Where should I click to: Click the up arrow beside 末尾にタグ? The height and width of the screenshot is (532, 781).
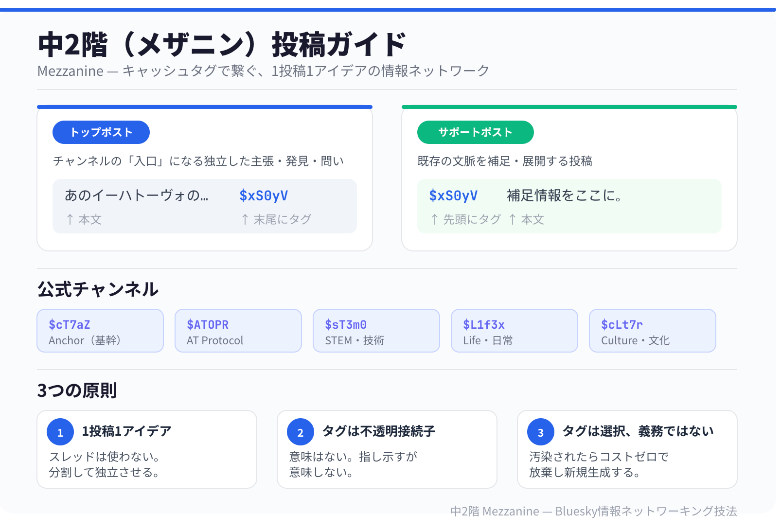[245, 220]
